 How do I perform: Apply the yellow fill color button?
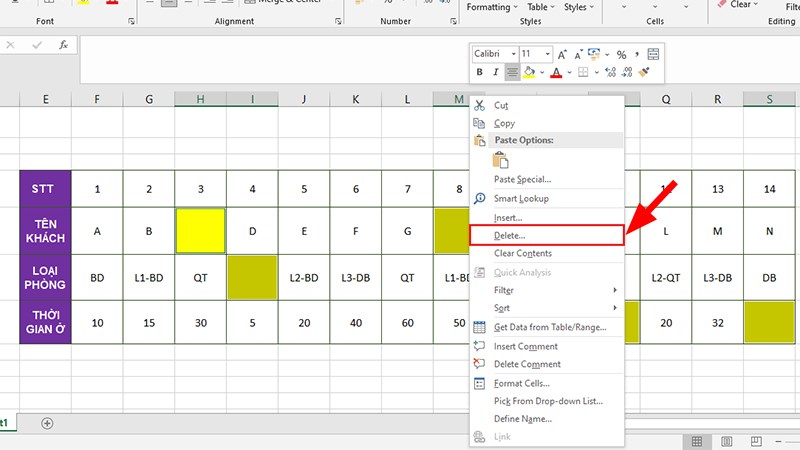[x=530, y=73]
